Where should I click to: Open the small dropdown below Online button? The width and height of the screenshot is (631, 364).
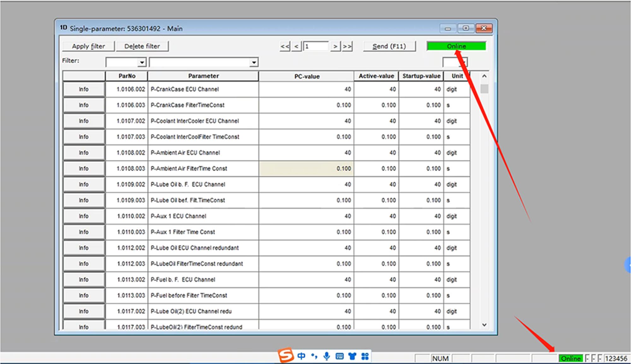click(x=464, y=62)
